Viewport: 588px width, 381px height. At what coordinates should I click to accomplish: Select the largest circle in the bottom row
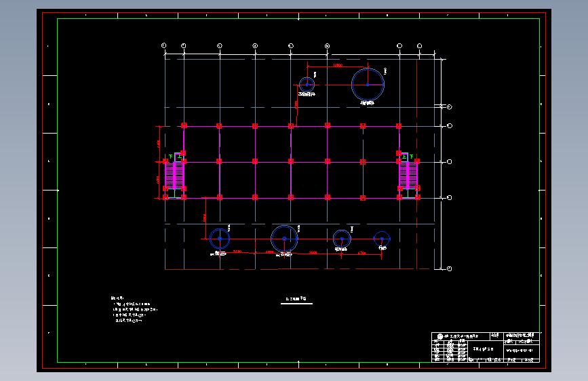tap(284, 239)
